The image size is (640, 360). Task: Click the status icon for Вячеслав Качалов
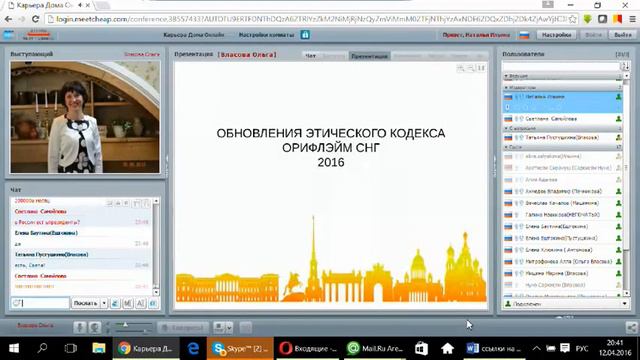coord(618,203)
